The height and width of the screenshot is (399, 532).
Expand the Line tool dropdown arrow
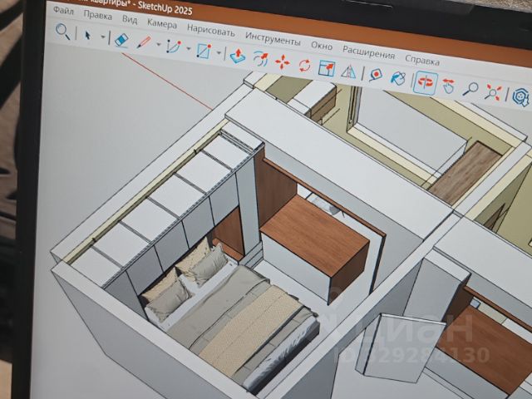click(159, 44)
